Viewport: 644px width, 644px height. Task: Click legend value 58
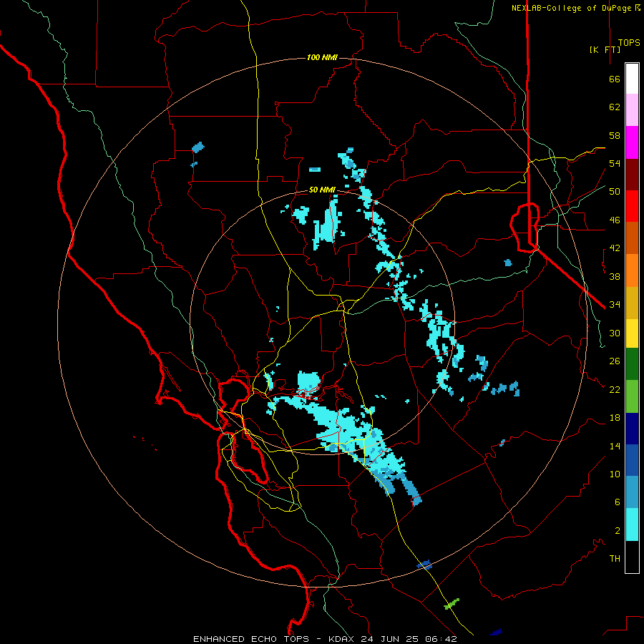coord(615,135)
